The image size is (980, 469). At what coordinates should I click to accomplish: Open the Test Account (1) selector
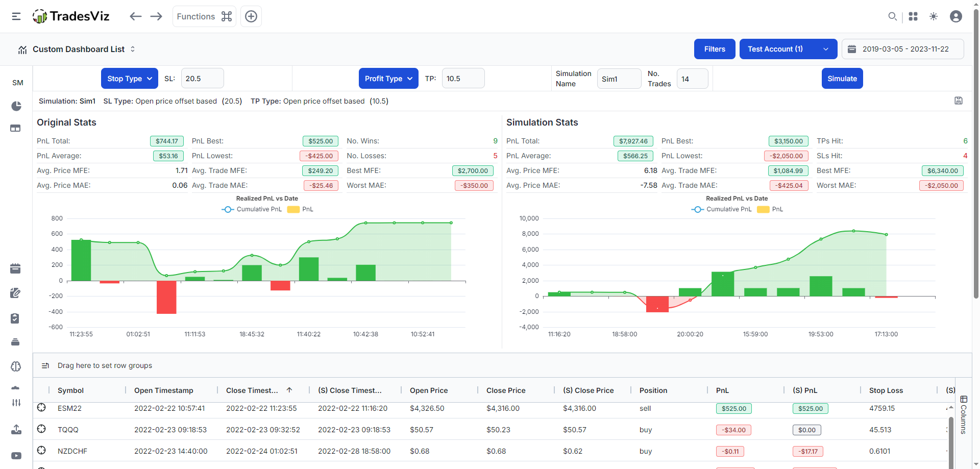tap(788, 49)
